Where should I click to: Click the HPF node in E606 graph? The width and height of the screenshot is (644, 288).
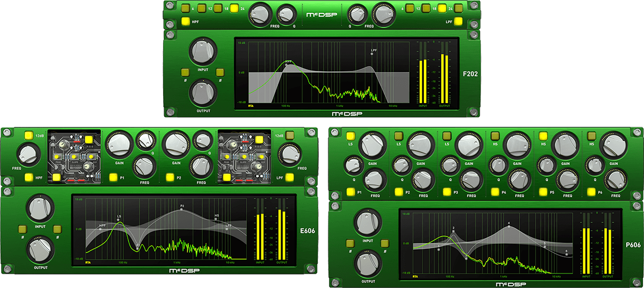(101, 228)
